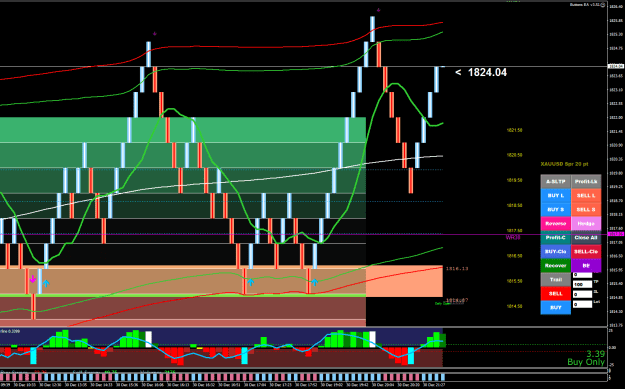Image resolution: width=625 pixels, height=389 pixels.
Task: Click the yellow 1816.50 level label
Action: coord(514,256)
